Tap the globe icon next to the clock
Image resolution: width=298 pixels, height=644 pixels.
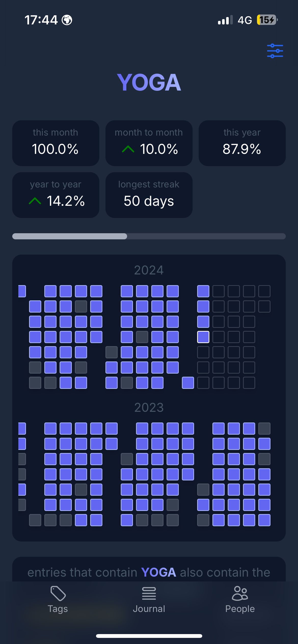click(67, 20)
